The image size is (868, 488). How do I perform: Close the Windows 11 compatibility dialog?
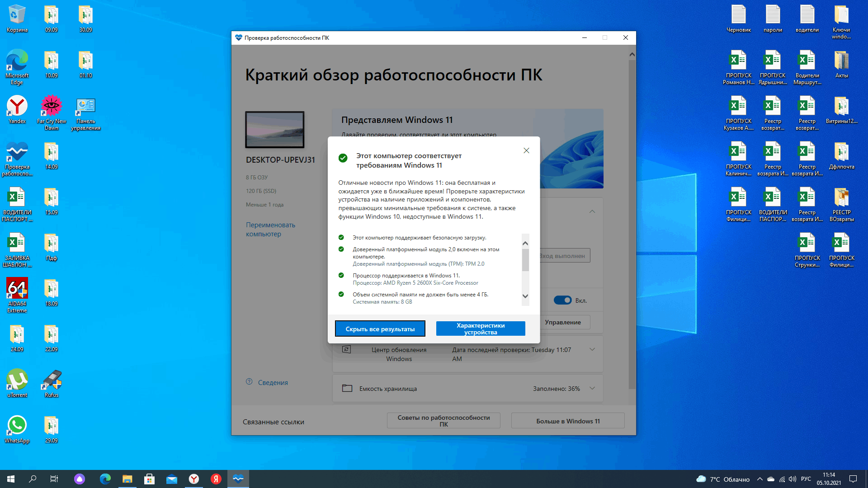(526, 150)
